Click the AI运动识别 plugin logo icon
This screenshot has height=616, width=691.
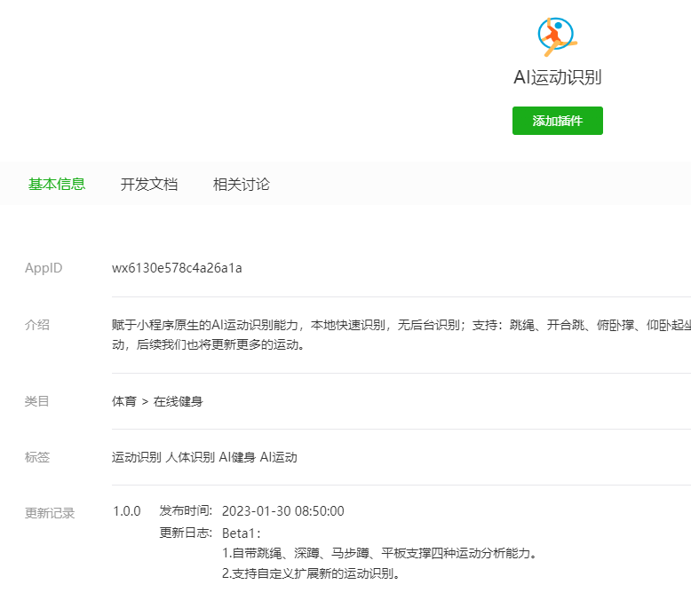[x=558, y=37]
